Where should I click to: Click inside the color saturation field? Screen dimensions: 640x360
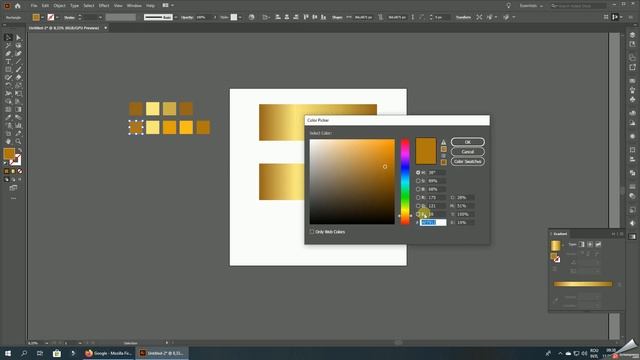[352, 182]
